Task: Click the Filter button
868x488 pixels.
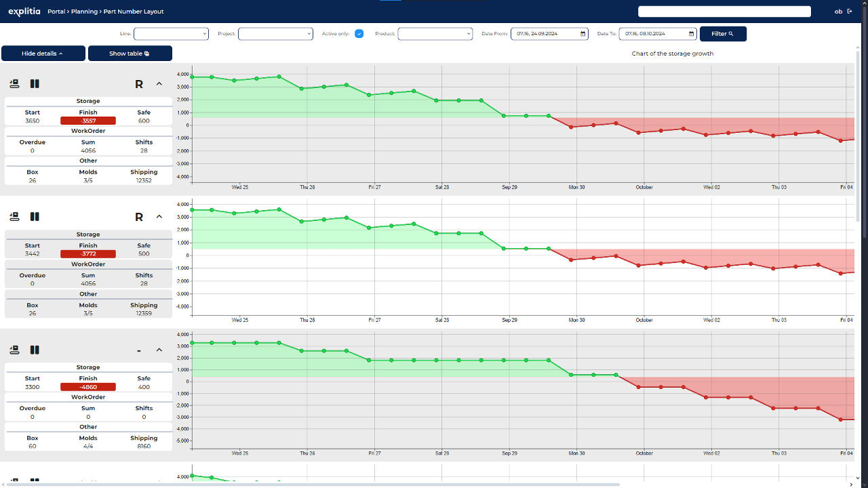Action: pyautogui.click(x=723, y=33)
